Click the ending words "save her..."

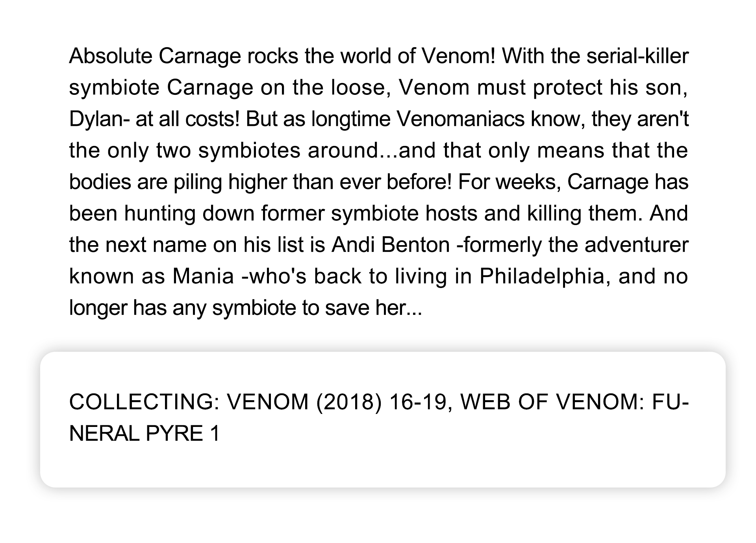point(373,308)
